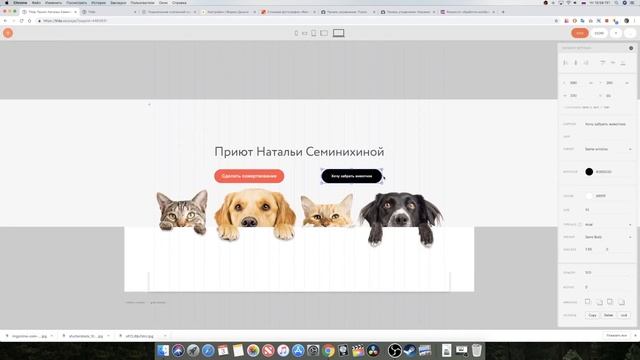Open the three-dots more menu in editor

point(630,33)
